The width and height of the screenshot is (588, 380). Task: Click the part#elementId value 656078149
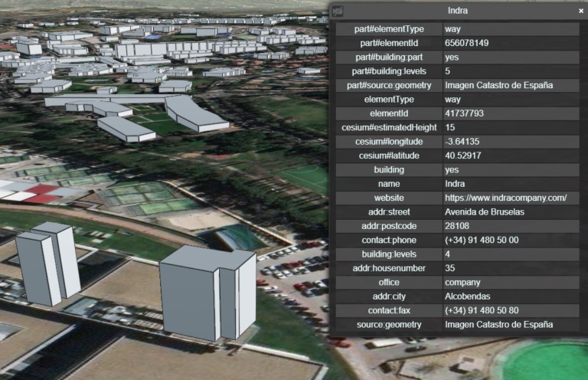pyautogui.click(x=466, y=43)
